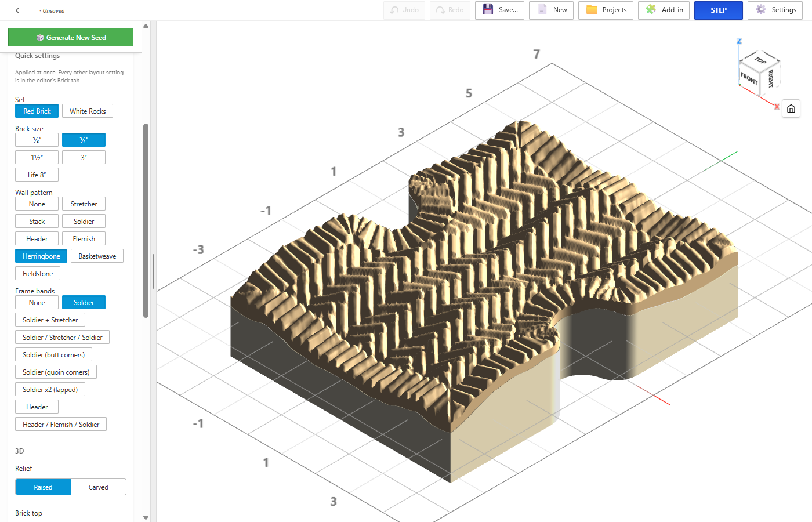The height and width of the screenshot is (522, 812).
Task: Click the blue STEP button
Action: [x=719, y=10]
